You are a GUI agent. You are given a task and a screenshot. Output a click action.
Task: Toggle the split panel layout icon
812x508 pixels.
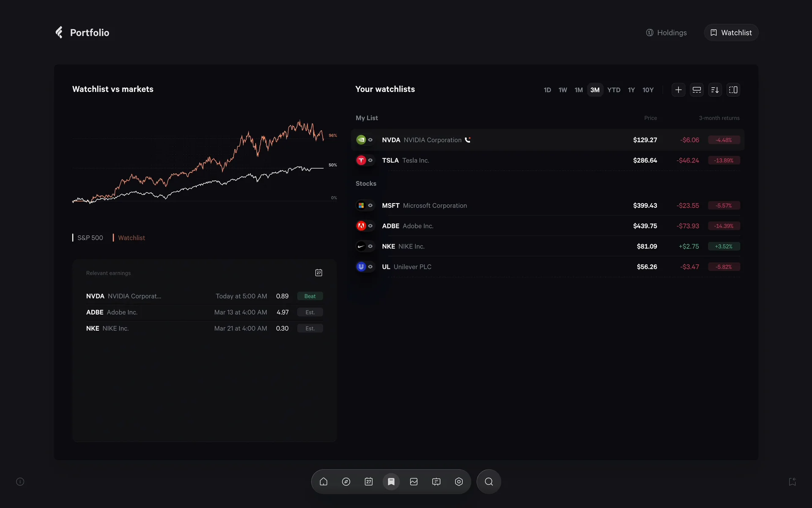733,90
